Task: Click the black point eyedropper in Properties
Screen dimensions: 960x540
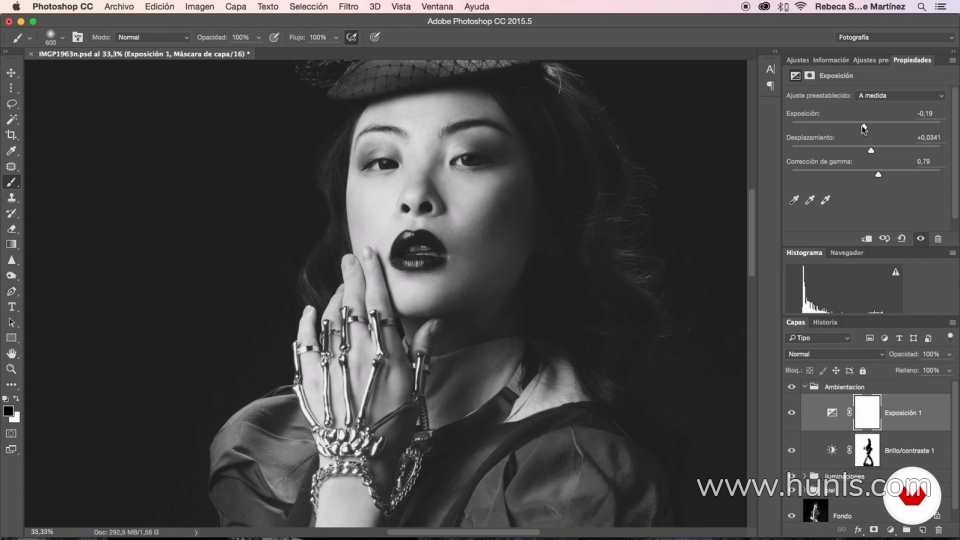Action: [794, 200]
